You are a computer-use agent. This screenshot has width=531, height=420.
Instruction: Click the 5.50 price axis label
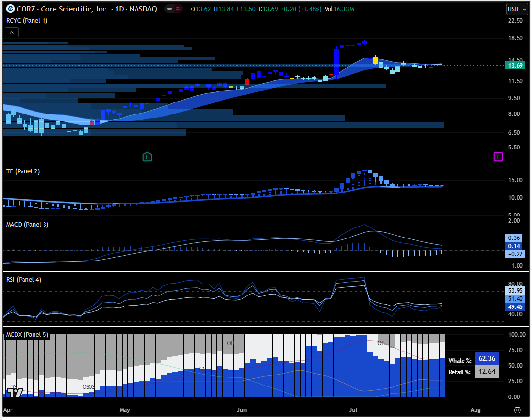(514, 148)
